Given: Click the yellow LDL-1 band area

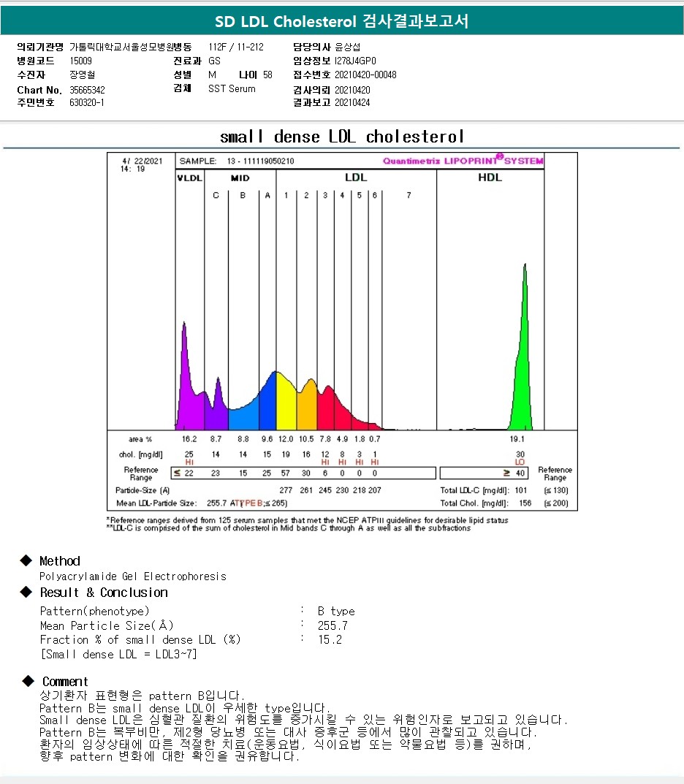Looking at the screenshot, I should 286,405.
